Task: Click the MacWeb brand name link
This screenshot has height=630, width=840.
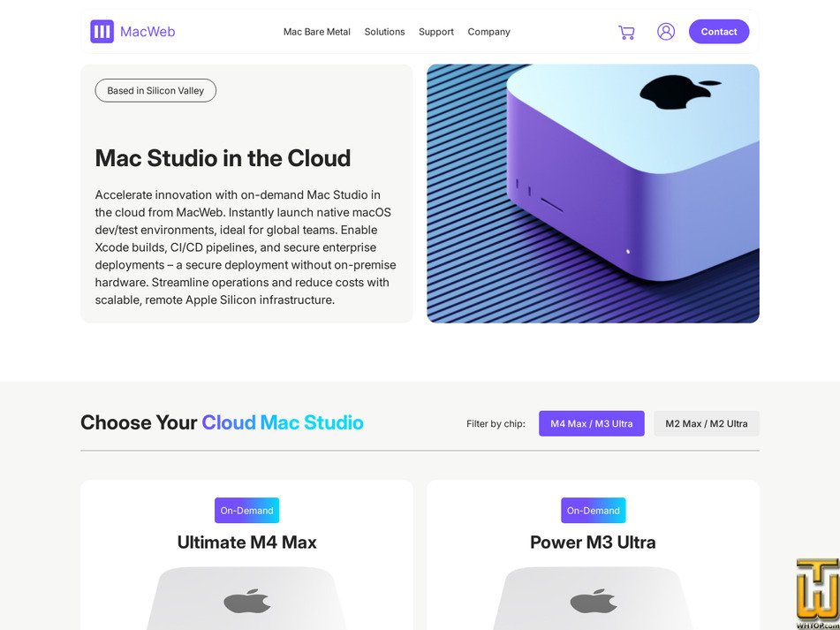Action: coord(148,32)
